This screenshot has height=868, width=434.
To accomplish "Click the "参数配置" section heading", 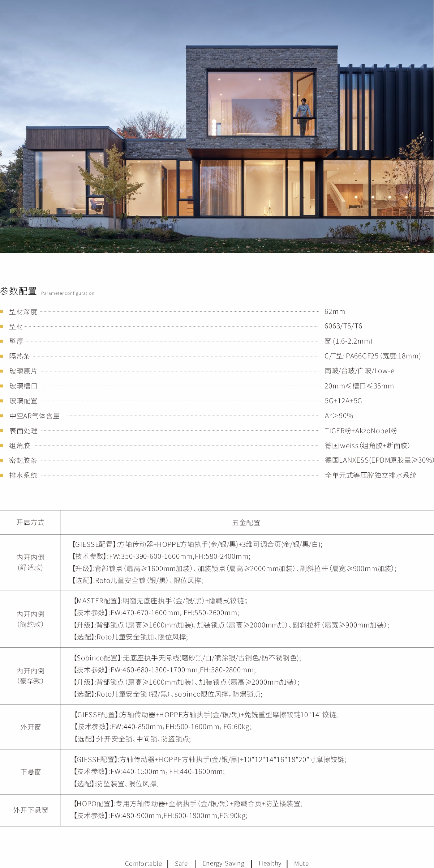I will point(18,292).
